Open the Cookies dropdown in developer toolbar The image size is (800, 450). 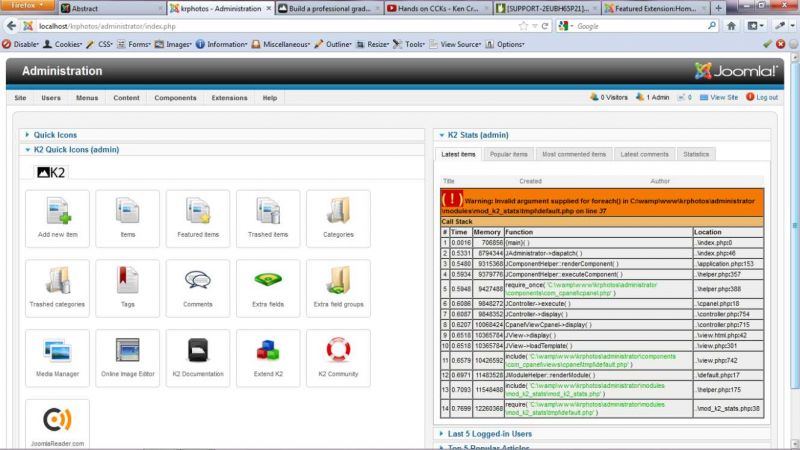coord(63,44)
